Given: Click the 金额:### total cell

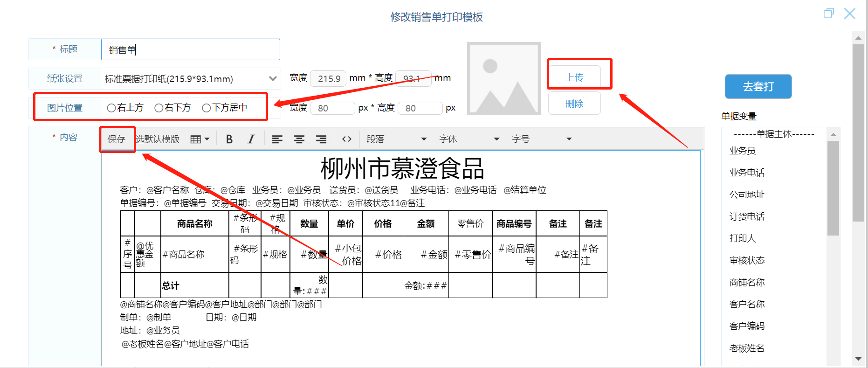Looking at the screenshot, I should [x=426, y=285].
